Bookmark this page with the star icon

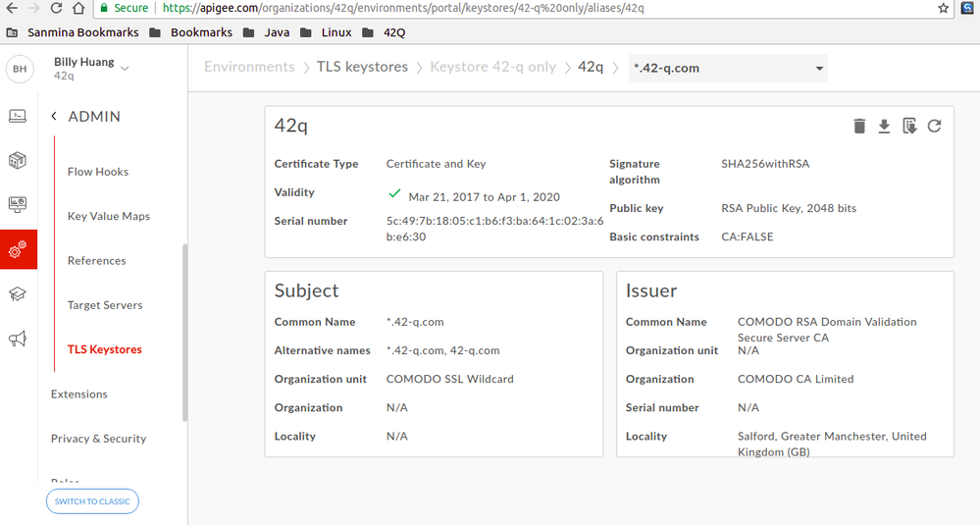coord(943,8)
